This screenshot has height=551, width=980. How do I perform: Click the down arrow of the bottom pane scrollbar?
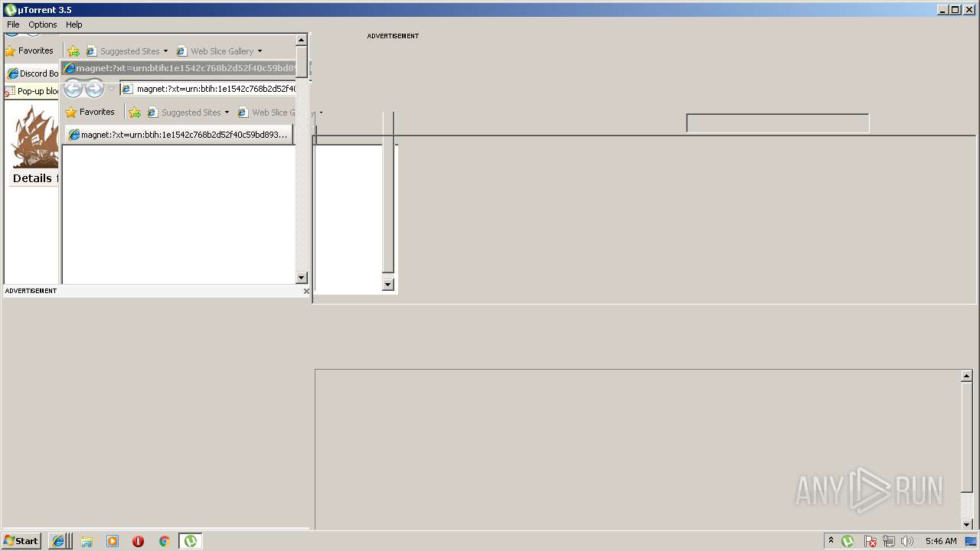click(967, 524)
